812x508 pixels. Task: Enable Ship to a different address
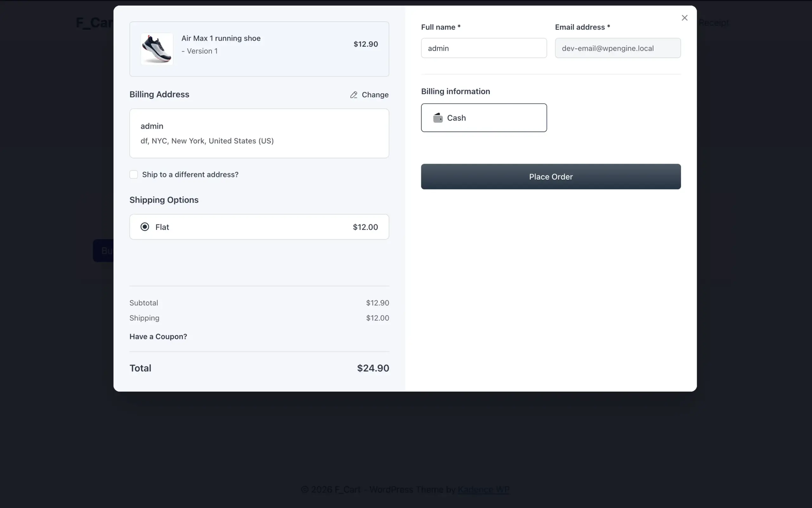(134, 174)
